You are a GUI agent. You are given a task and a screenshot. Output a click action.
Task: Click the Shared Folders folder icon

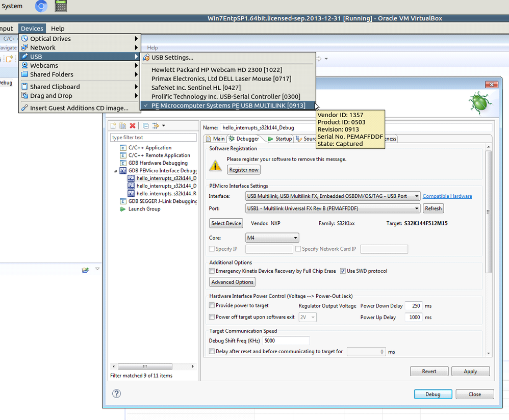click(x=24, y=74)
